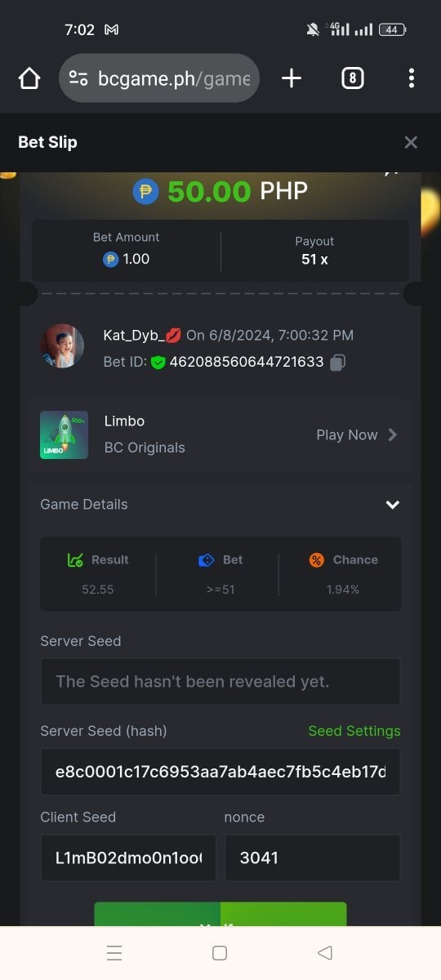Close the Bet Slip panel

(x=411, y=142)
